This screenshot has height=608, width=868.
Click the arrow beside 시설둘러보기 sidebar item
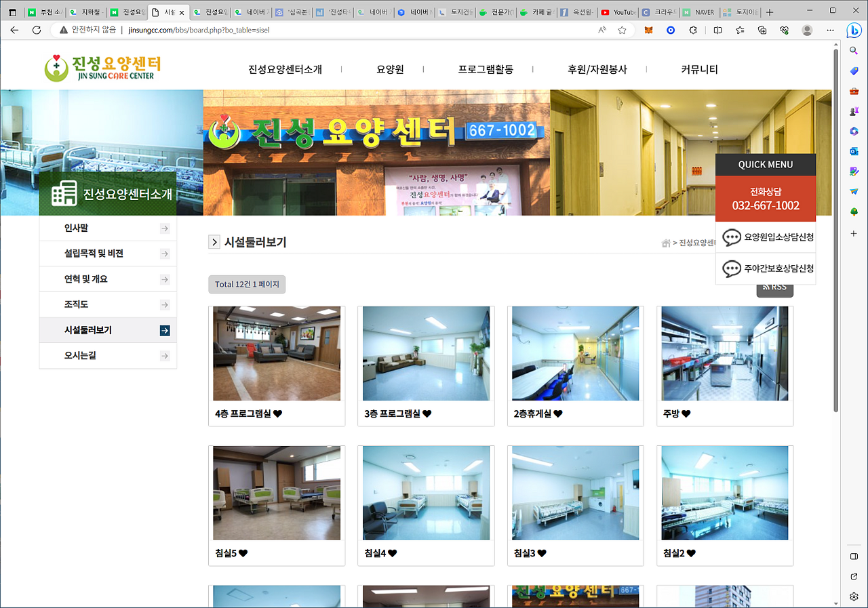pos(164,331)
